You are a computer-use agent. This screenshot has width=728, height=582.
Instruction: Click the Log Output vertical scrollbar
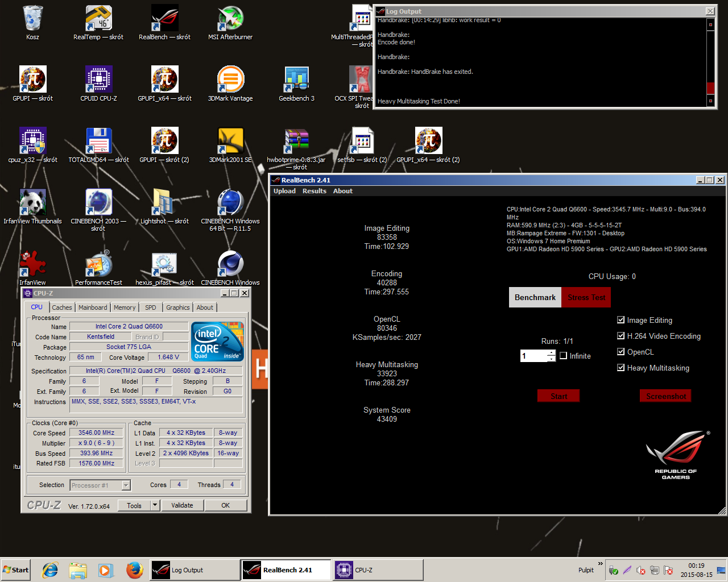[x=710, y=63]
